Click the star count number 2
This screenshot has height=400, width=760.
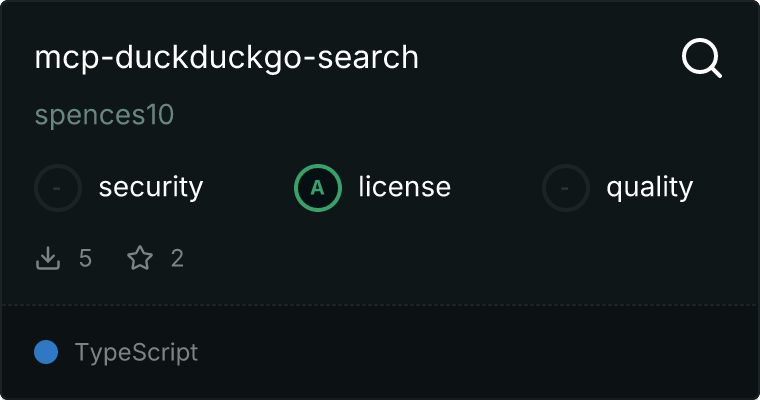(177, 259)
